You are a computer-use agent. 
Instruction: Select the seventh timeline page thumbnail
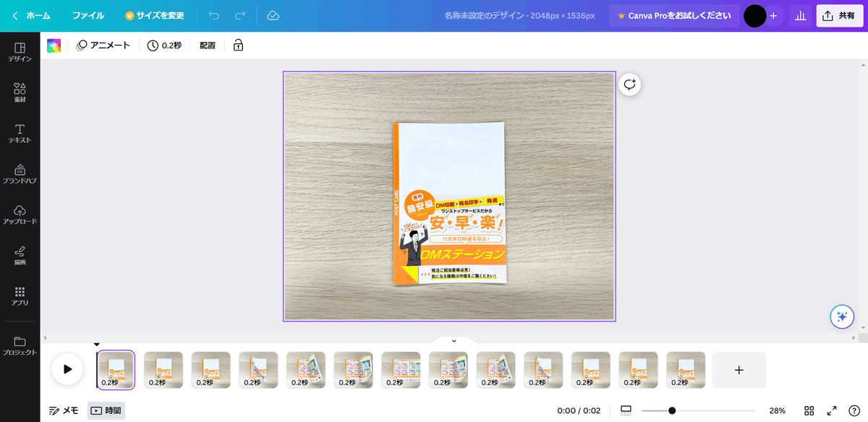click(401, 370)
